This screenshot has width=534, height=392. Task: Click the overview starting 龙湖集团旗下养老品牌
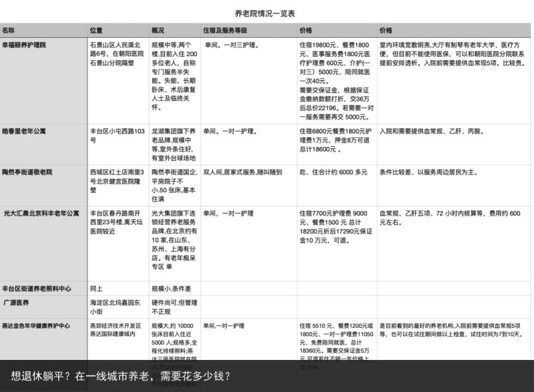[x=174, y=144]
